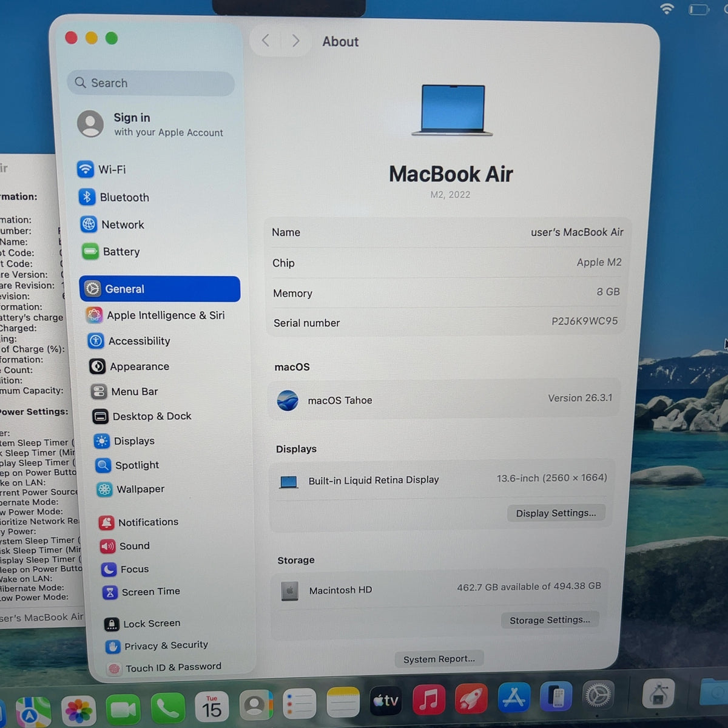Select the serial number P2J6K9WC95

coord(584,321)
